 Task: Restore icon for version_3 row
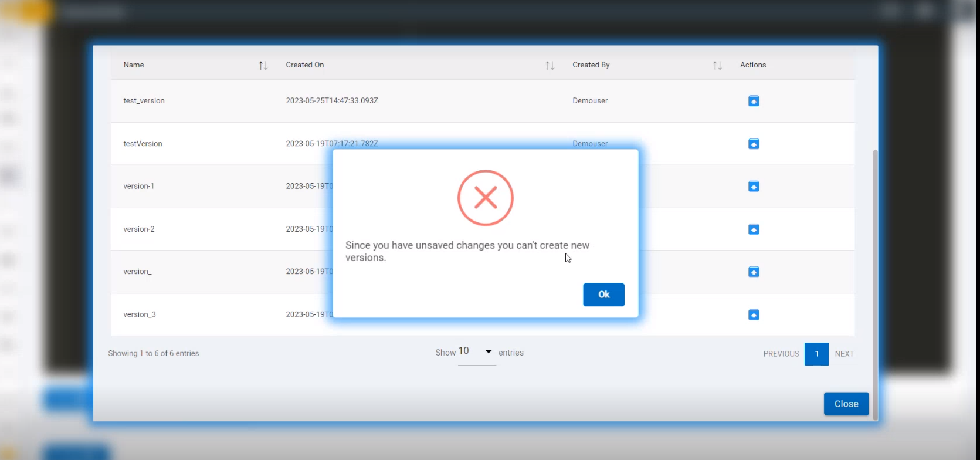pos(754,315)
